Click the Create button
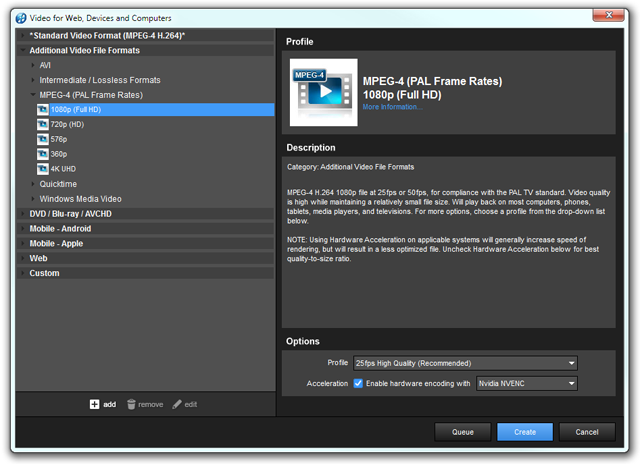The height and width of the screenshot is (464, 640). point(524,432)
